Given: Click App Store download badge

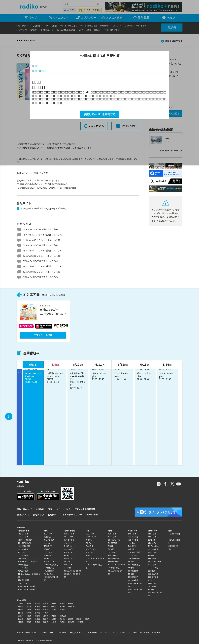Looking at the screenshot, I should pyautogui.click(x=26, y=497).
